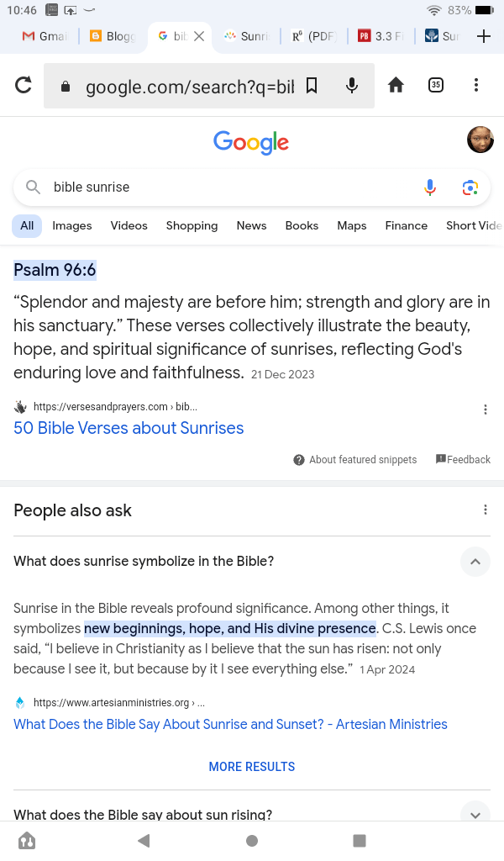Start voice search in Google search box
This screenshot has height=861, width=504.
click(x=430, y=188)
